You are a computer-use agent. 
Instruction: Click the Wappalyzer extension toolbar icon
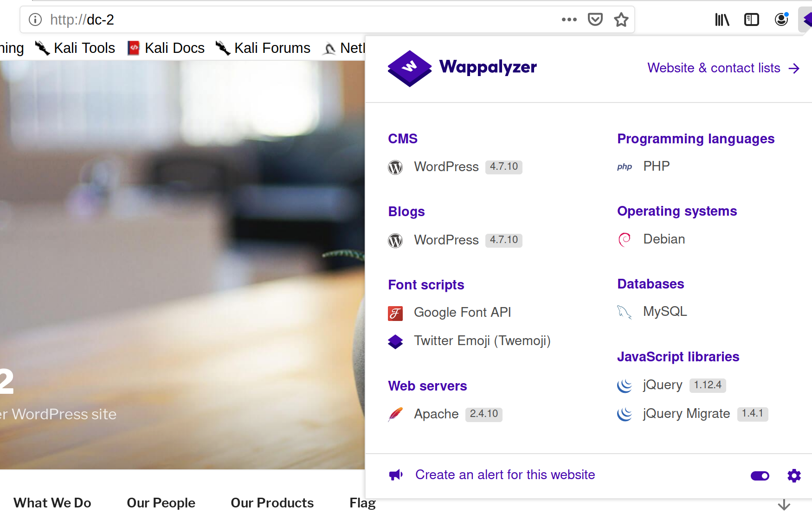(x=807, y=19)
